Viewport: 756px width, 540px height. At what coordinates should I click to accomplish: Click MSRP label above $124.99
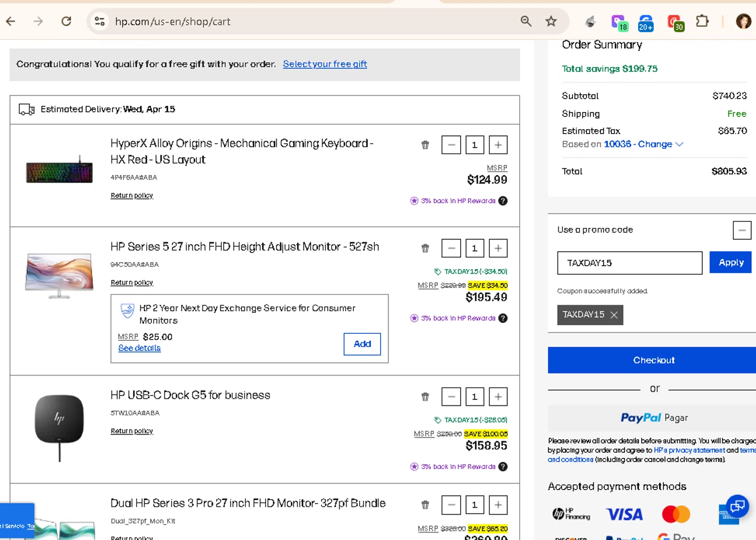497,168
